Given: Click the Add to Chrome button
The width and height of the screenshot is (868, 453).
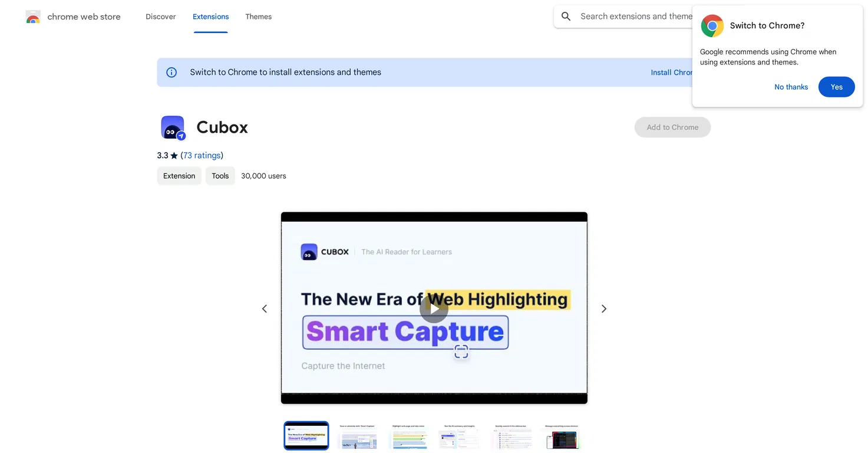Looking at the screenshot, I should [x=672, y=127].
